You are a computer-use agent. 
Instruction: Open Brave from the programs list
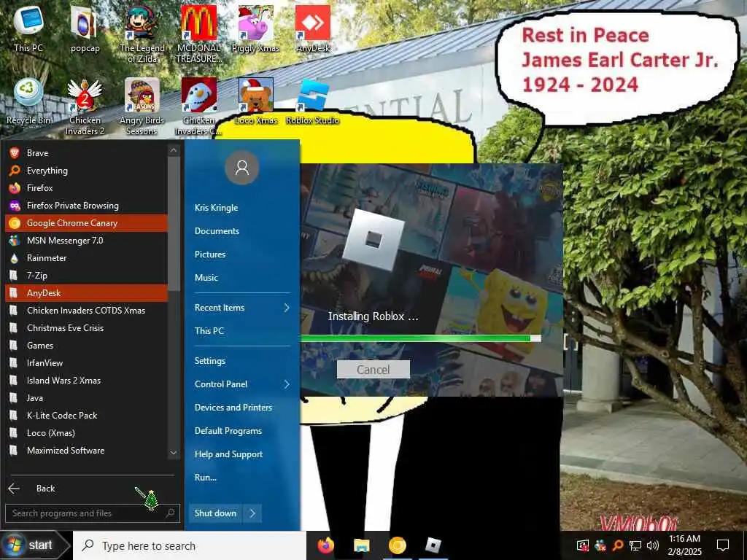click(x=86, y=153)
